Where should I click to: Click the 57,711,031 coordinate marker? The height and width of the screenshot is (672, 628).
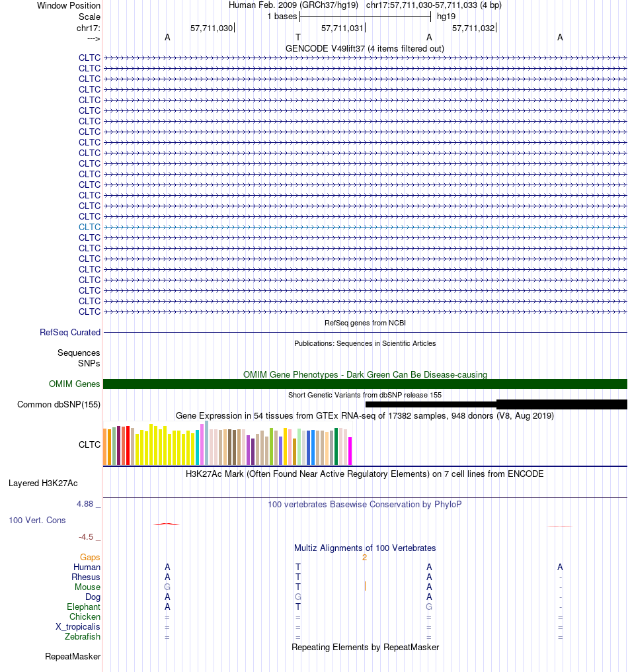coord(342,28)
